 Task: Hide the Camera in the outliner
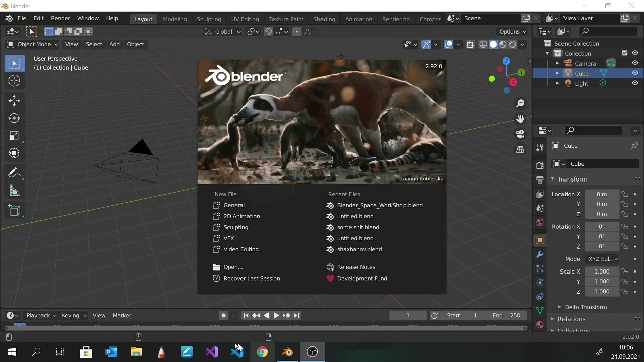coord(635,63)
